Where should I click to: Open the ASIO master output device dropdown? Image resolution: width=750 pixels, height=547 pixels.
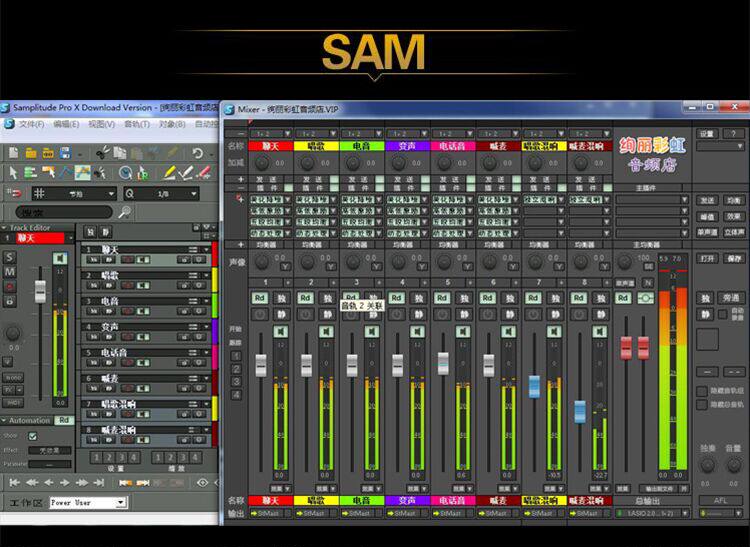[x=652, y=513]
